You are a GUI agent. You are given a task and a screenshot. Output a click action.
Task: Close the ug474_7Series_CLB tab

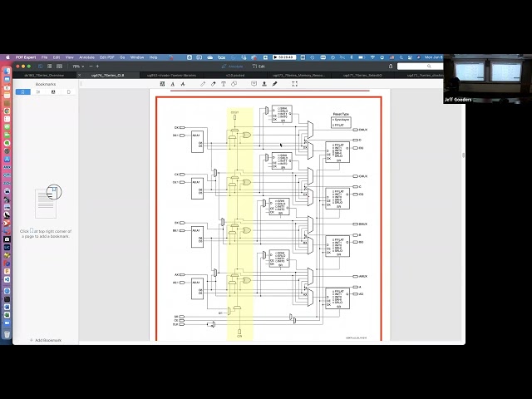point(80,75)
